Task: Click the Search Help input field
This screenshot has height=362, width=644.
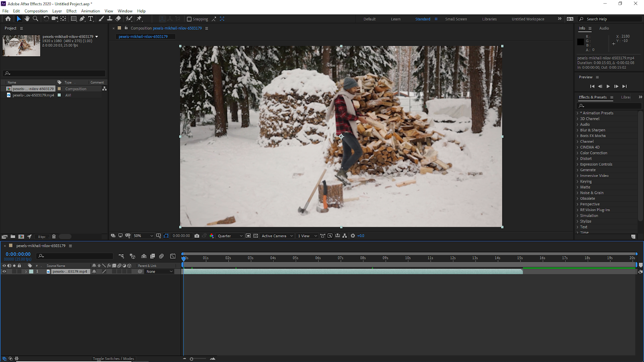Action: (613, 19)
